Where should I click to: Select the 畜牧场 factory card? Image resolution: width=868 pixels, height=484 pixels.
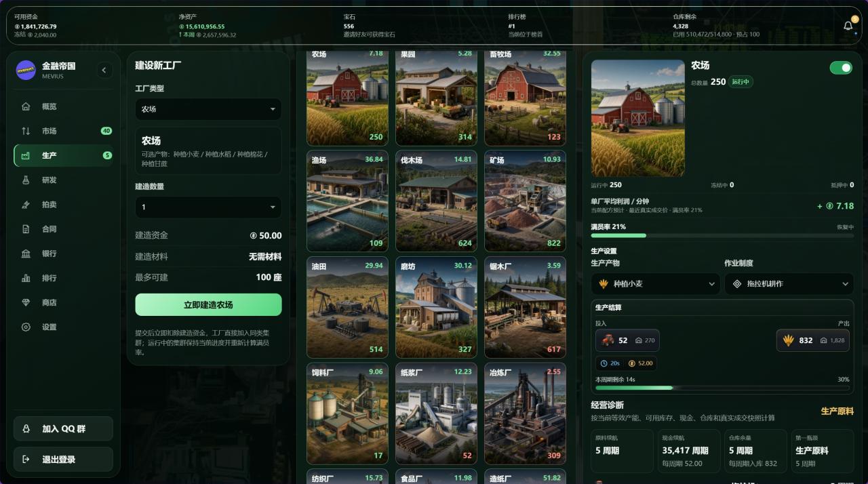(525, 98)
